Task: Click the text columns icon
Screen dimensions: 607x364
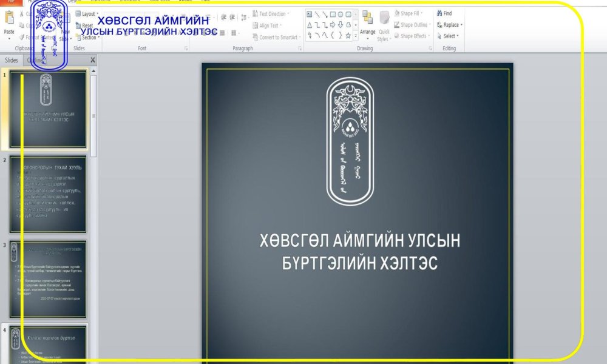Action: [234, 33]
